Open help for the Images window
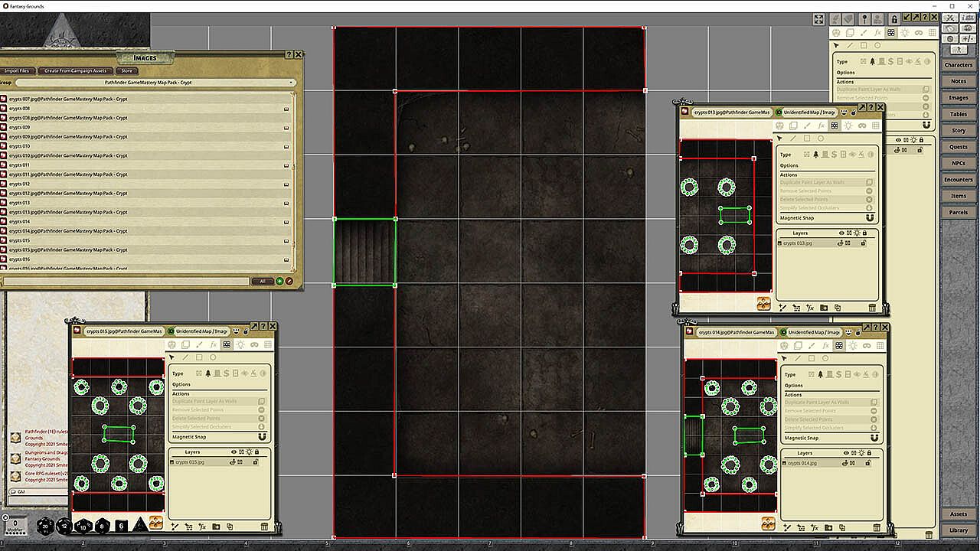This screenshot has height=551, width=980. (289, 55)
